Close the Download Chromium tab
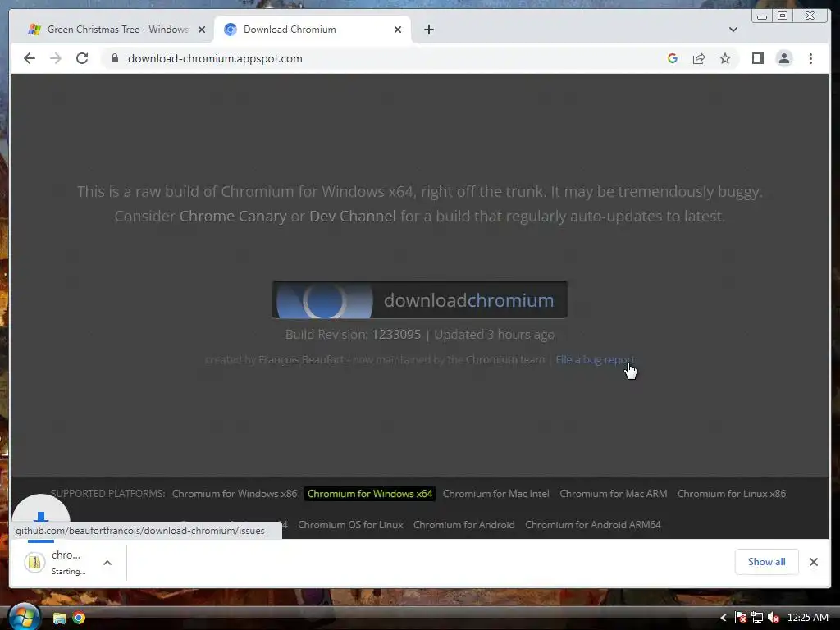The width and height of the screenshot is (840, 630). [398, 30]
